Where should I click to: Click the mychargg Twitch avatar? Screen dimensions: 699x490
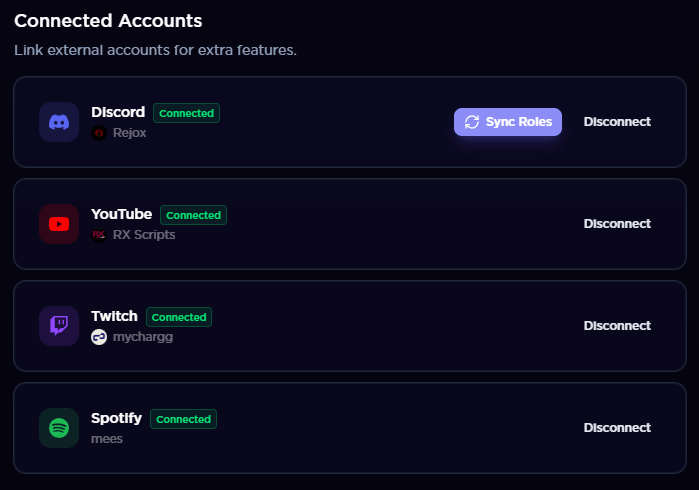99,337
